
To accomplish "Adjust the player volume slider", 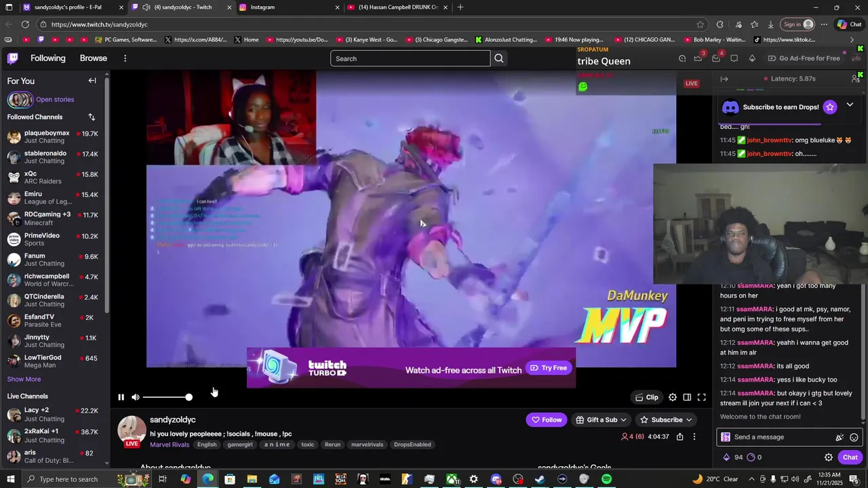I will (167, 397).
